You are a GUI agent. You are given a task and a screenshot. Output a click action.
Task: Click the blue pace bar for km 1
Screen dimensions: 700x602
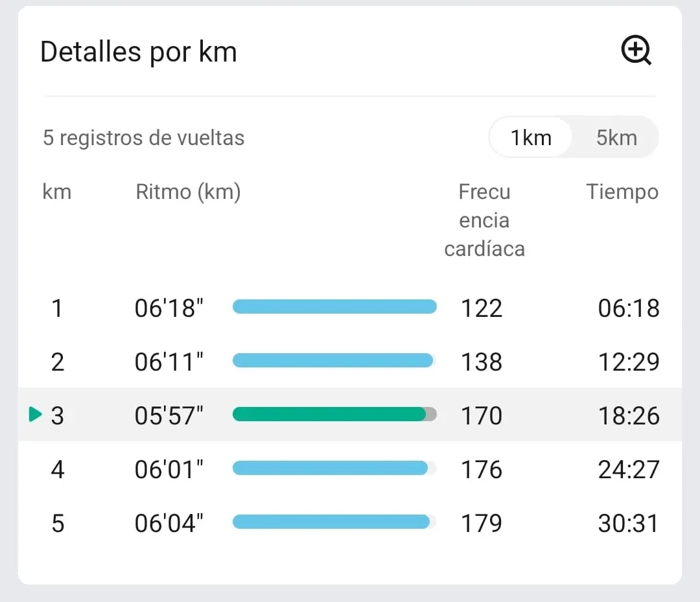[334, 307]
